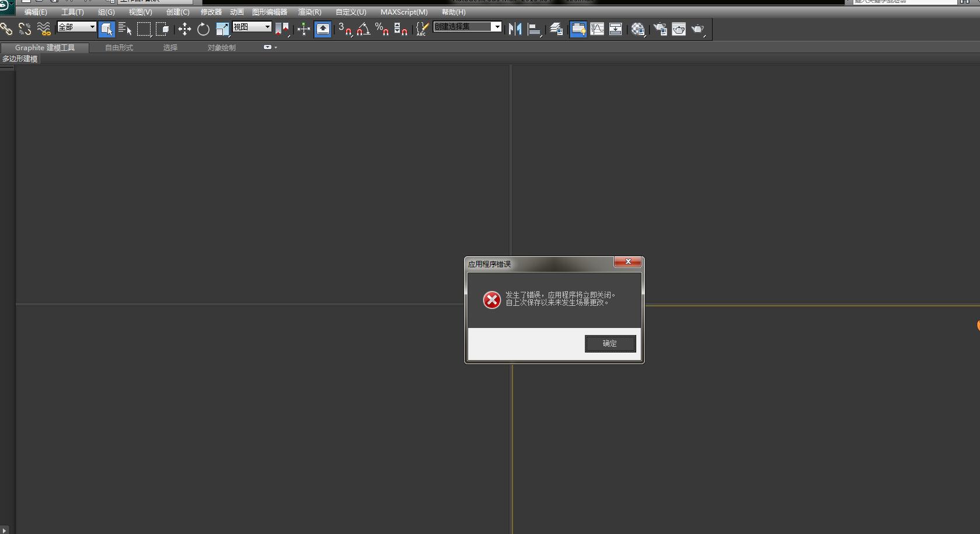Toggle the Spinner Snap icon
Viewport: 980px width, 534px height.
[401, 29]
